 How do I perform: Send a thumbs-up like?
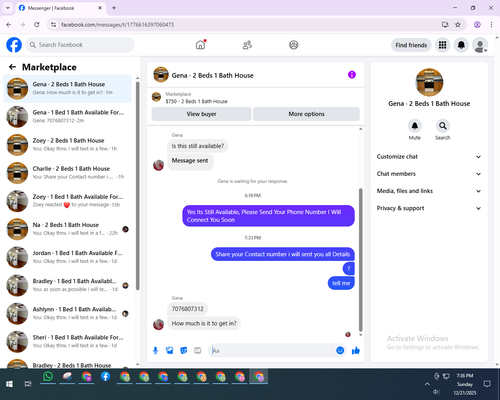tap(356, 350)
